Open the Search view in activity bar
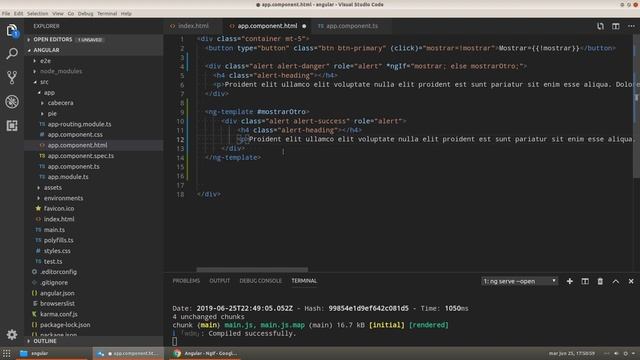Image resolution: width=640 pixels, height=360 pixels. [x=12, y=53]
